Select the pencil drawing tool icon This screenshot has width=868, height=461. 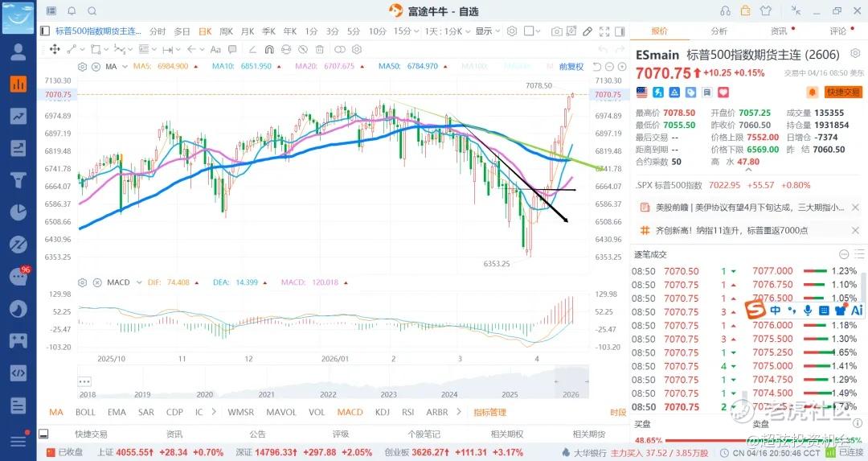pos(588,31)
